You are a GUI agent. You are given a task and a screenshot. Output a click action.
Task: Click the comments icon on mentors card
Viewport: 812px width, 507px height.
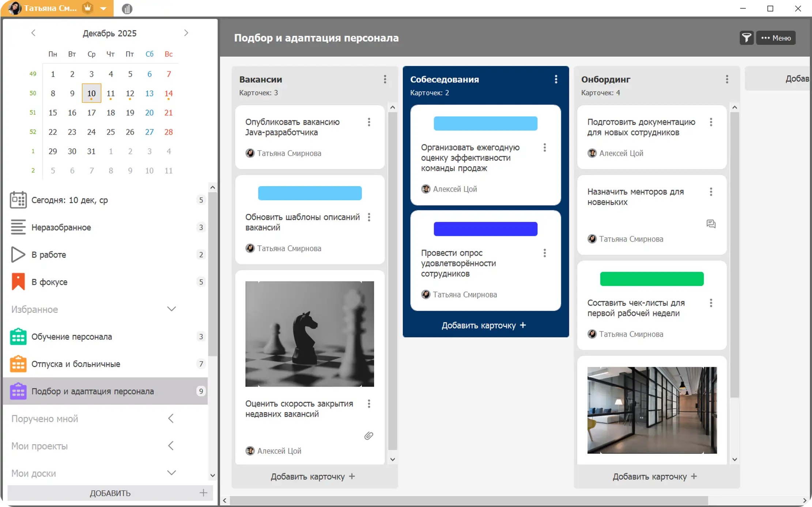point(711,224)
